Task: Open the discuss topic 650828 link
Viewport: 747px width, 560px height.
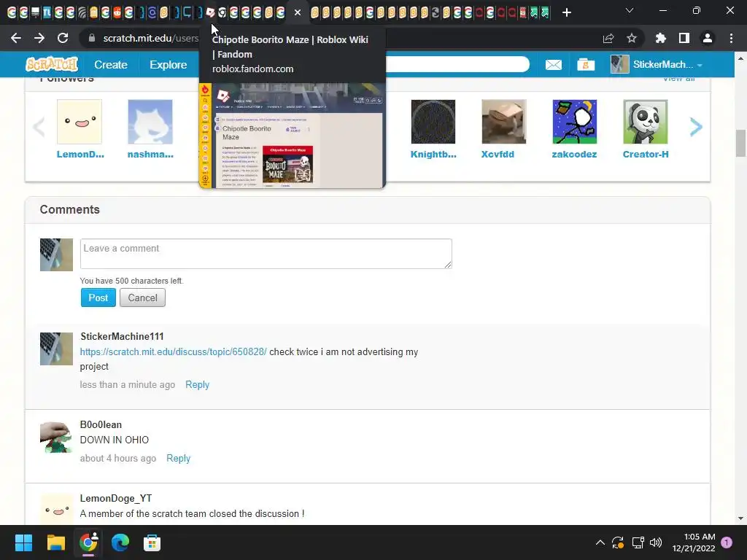Action: click(x=173, y=351)
